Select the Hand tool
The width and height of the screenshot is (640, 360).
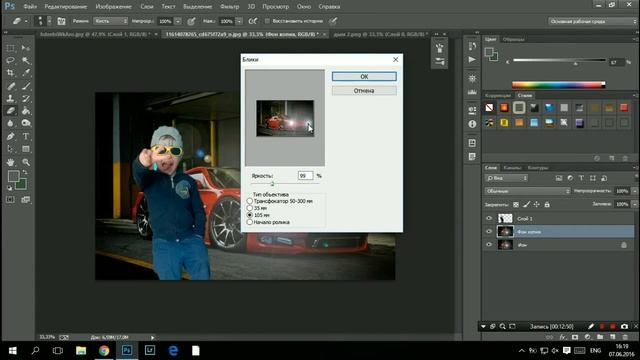[x=11, y=162]
